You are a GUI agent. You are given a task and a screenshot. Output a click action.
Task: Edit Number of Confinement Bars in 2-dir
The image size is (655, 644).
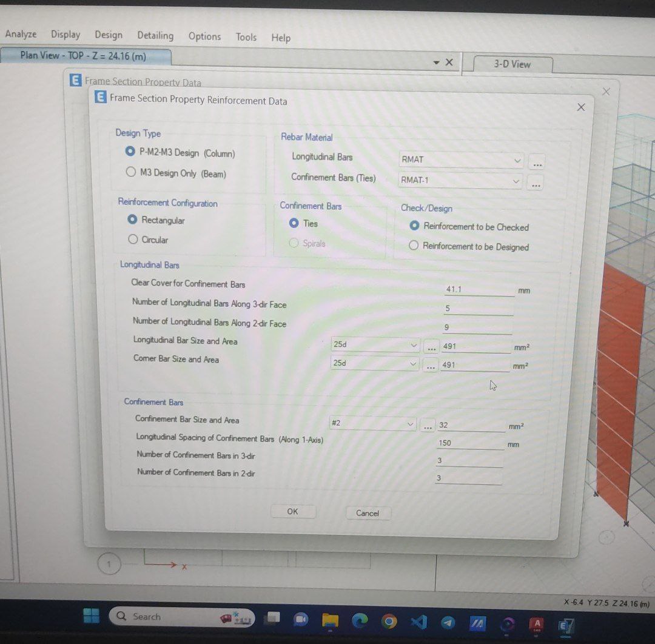[468, 478]
